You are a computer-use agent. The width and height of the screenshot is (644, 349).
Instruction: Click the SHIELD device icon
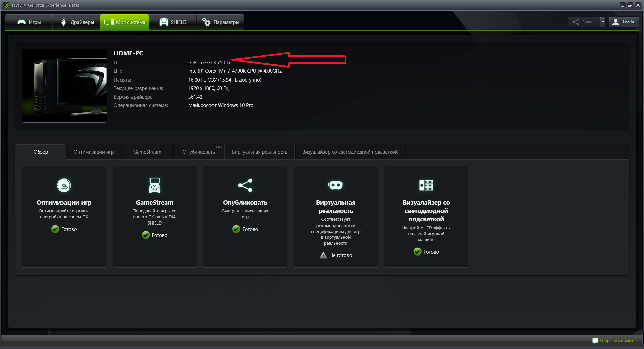164,22
